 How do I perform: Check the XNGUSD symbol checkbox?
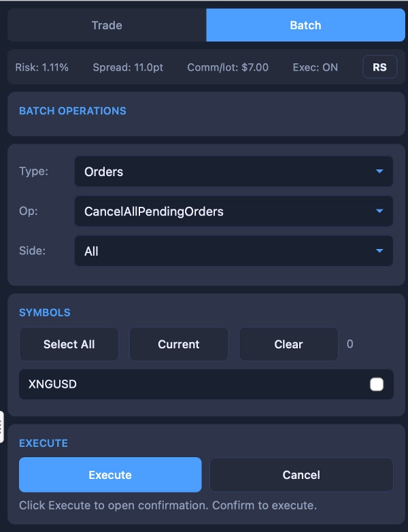[x=377, y=385]
